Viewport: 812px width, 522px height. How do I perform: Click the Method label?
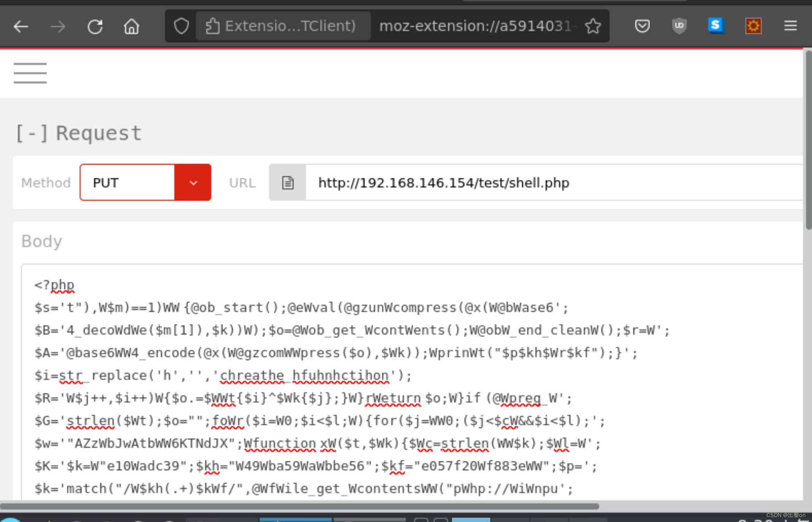[x=46, y=183]
